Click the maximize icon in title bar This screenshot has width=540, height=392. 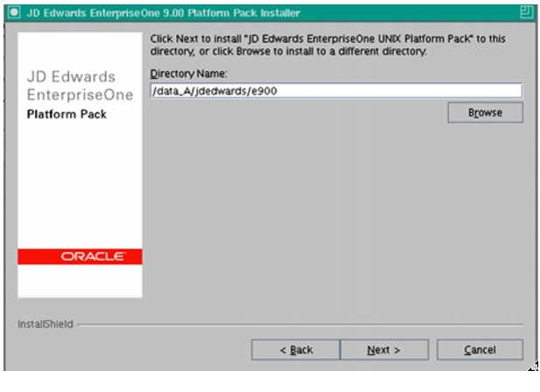pyautogui.click(x=526, y=13)
